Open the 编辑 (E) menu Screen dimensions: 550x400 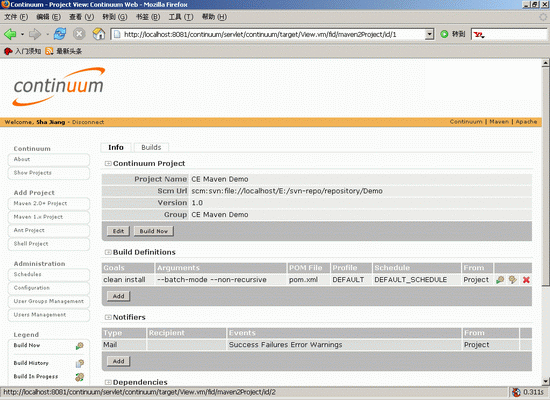click(x=48, y=17)
